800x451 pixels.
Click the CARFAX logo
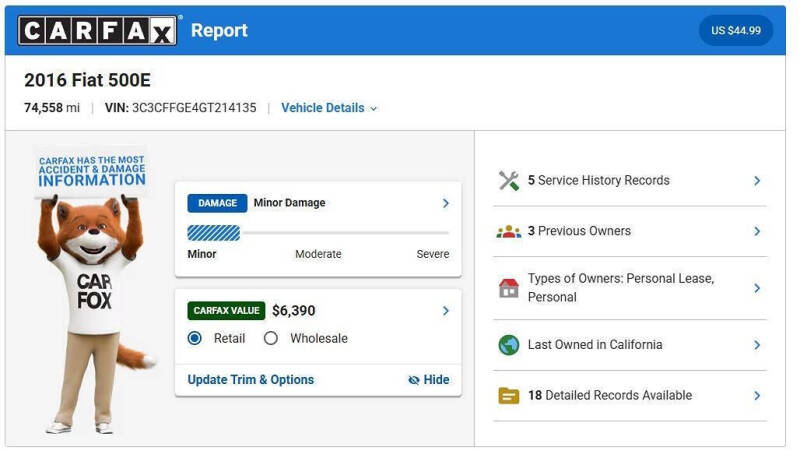point(97,31)
